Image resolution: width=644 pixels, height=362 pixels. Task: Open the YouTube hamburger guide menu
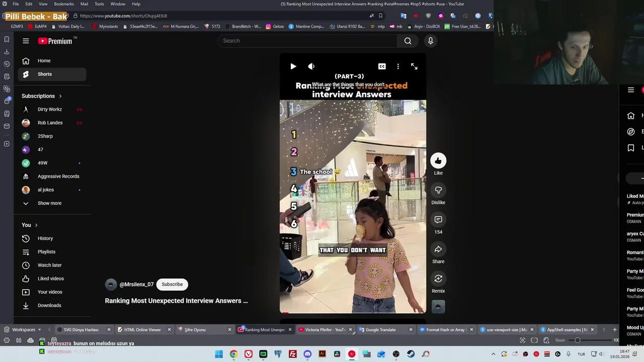26,41
